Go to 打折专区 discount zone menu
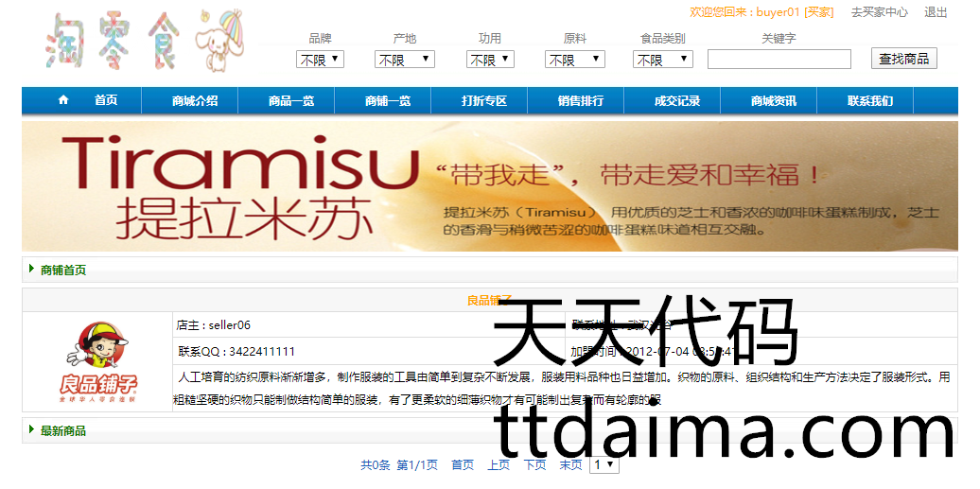980x489 pixels. [484, 101]
